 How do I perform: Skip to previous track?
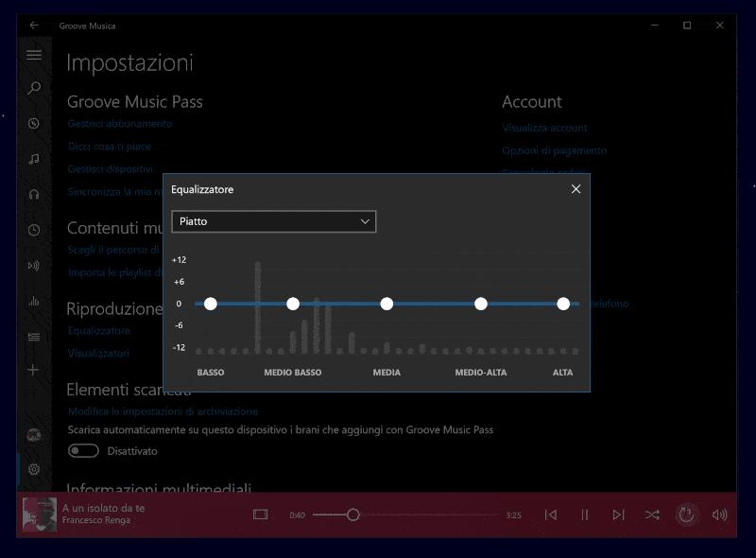[x=551, y=515]
